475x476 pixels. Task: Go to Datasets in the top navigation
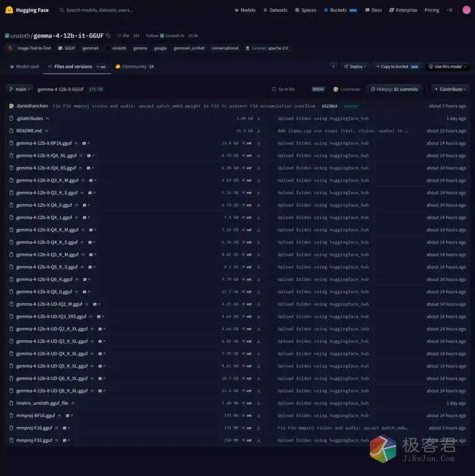[275, 10]
